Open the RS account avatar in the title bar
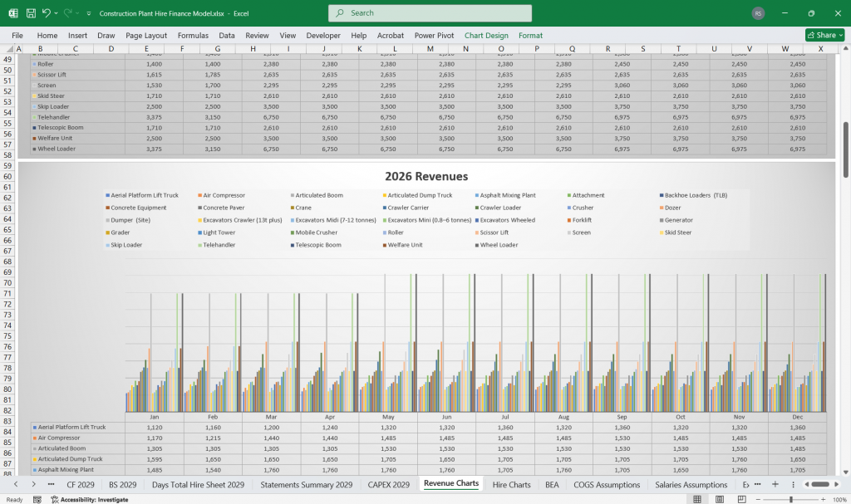 pos(756,13)
